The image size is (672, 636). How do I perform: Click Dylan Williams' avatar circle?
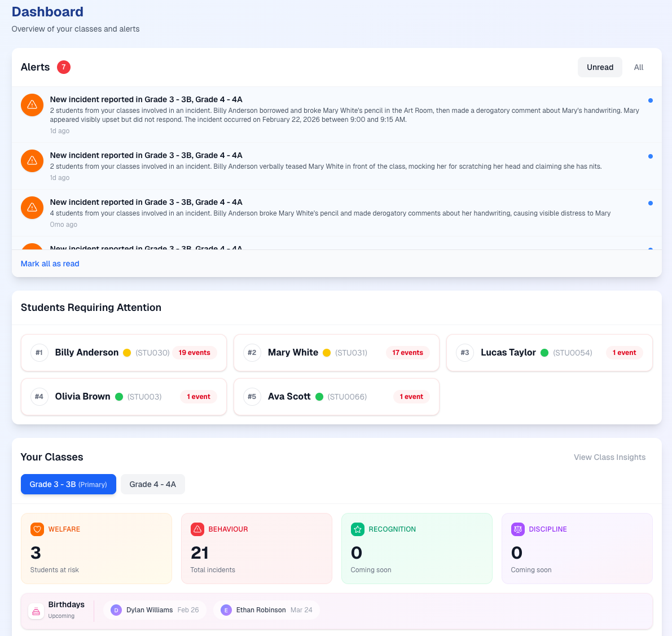(116, 610)
